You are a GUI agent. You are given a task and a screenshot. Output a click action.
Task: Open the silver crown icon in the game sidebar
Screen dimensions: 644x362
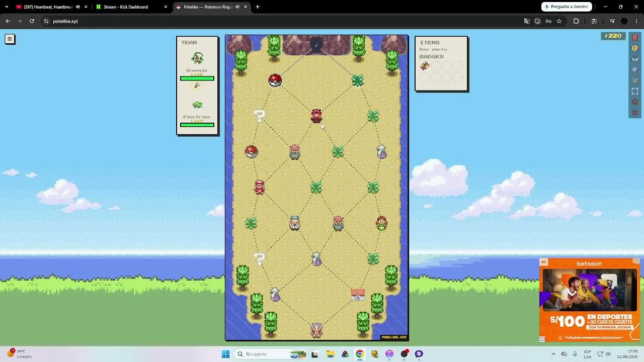click(635, 59)
